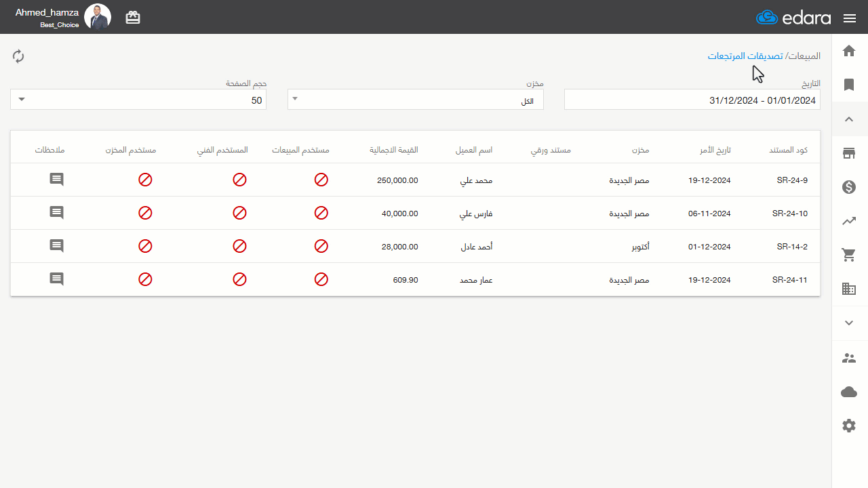Sort by القيمة الاجمالية column header
Image resolution: width=868 pixels, height=488 pixels.
[394, 150]
